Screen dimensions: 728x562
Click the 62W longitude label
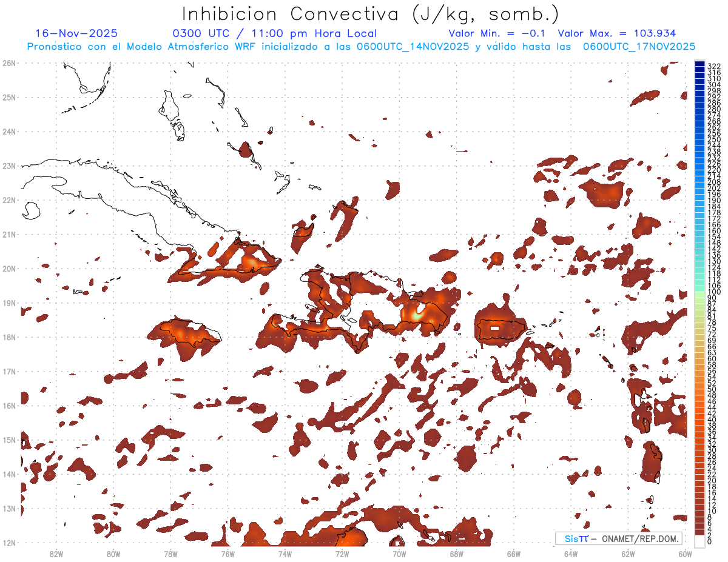tap(628, 554)
